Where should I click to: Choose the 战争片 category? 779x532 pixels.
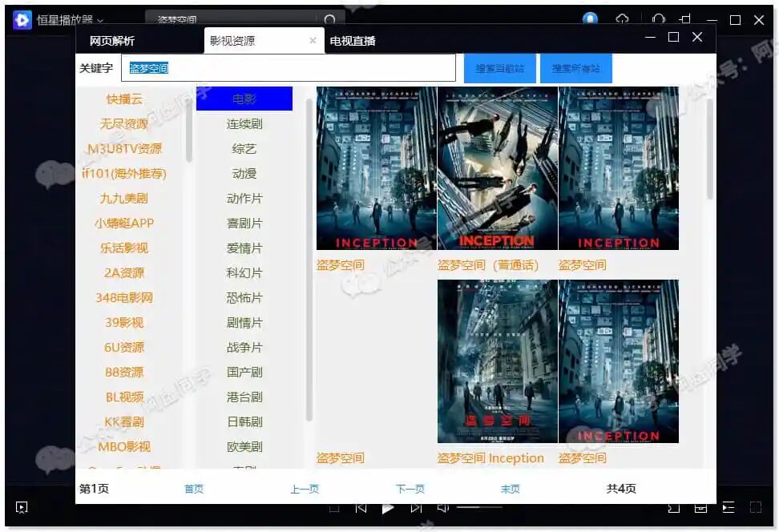click(244, 347)
